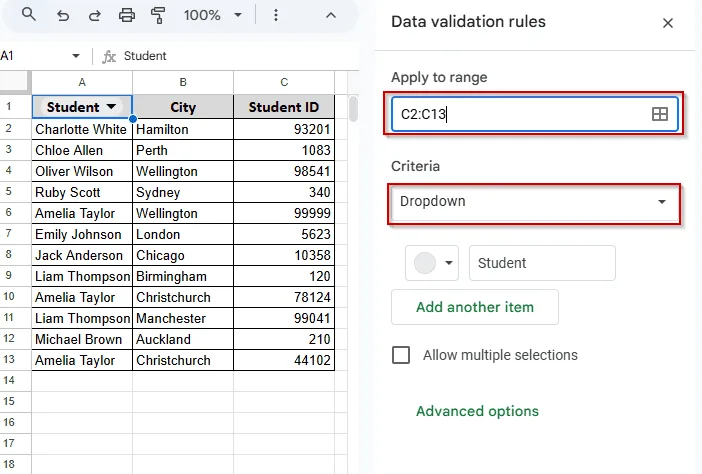Click the Apply to range input field
702x474 pixels.
(x=534, y=114)
